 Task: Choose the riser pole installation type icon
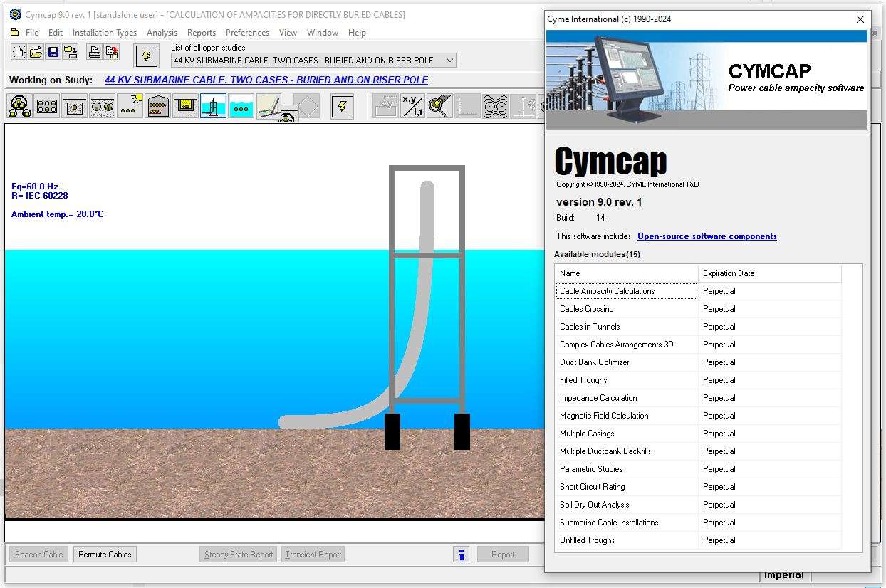[x=214, y=106]
